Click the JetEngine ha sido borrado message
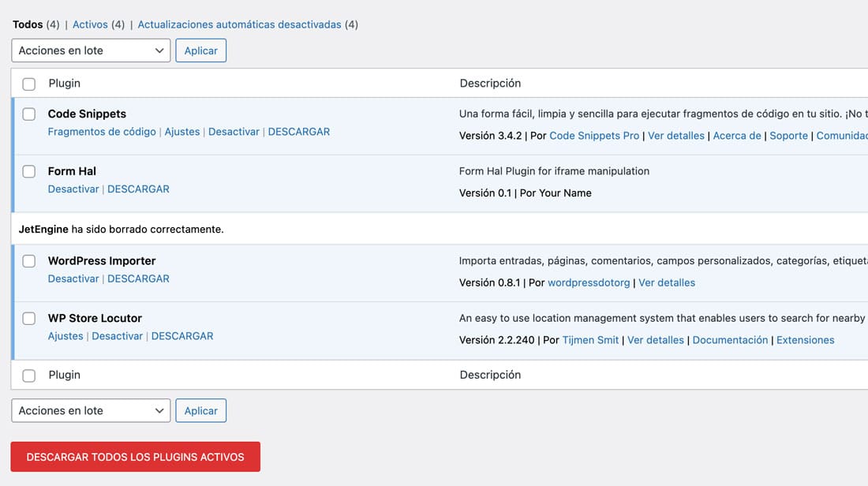This screenshot has height=486, width=868. (122, 229)
